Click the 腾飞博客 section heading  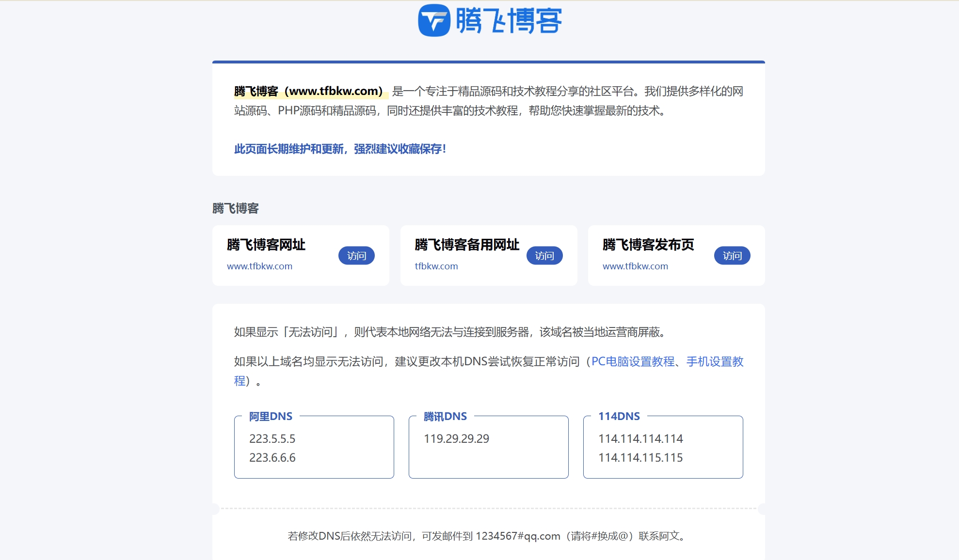pyautogui.click(x=236, y=208)
